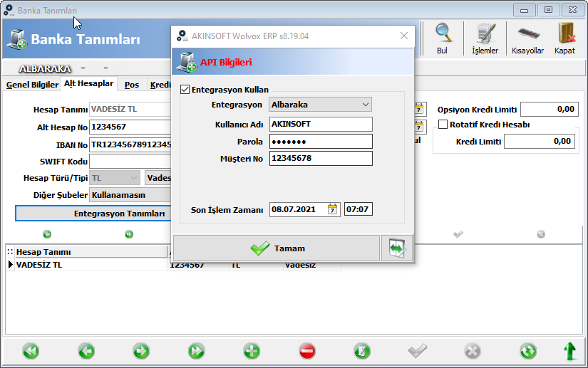
Task: Click small grey X icon above grid
Action: (x=541, y=234)
